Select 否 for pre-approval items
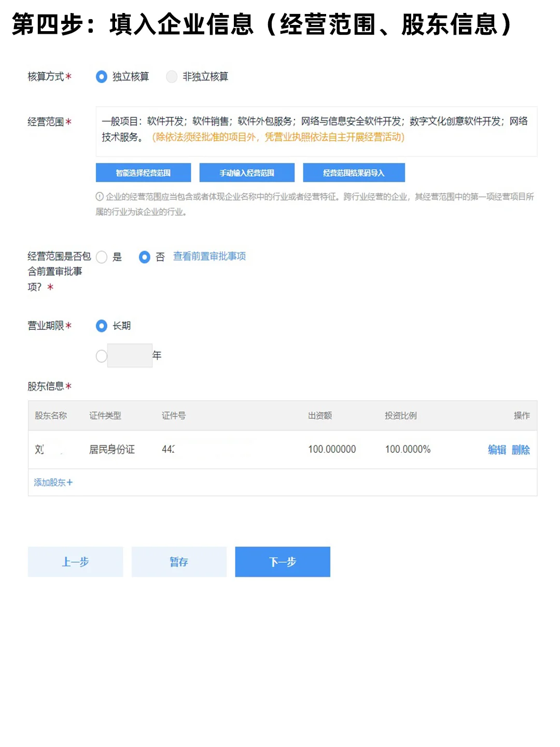560x747 pixels. [x=145, y=257]
